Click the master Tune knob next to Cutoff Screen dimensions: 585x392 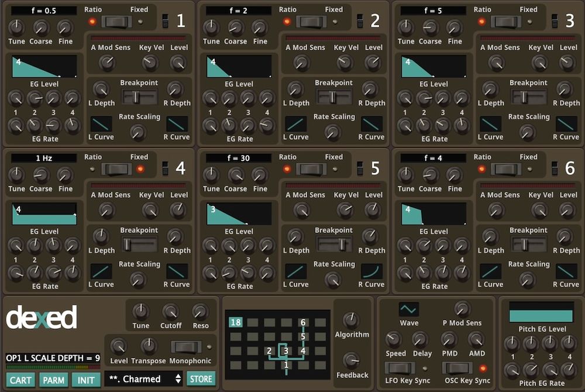click(140, 311)
